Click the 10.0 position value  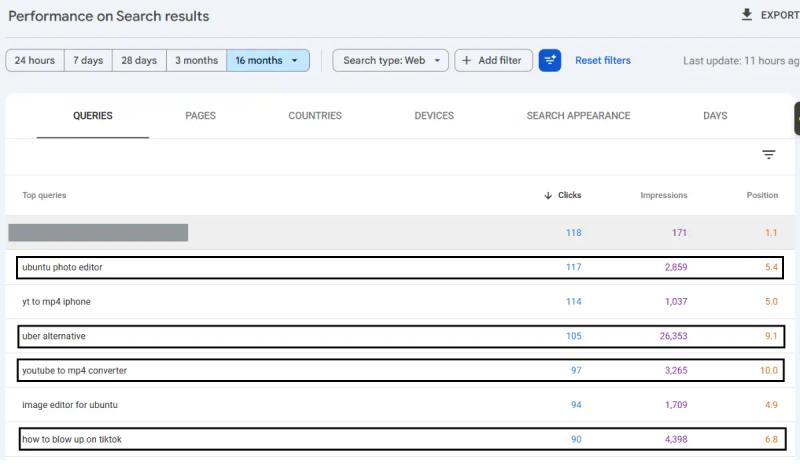coord(768,371)
